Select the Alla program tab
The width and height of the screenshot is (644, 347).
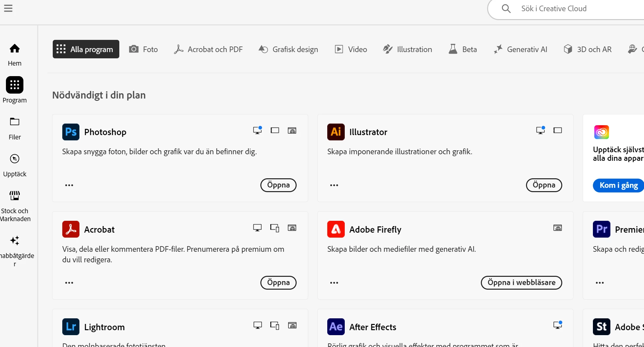pos(86,49)
